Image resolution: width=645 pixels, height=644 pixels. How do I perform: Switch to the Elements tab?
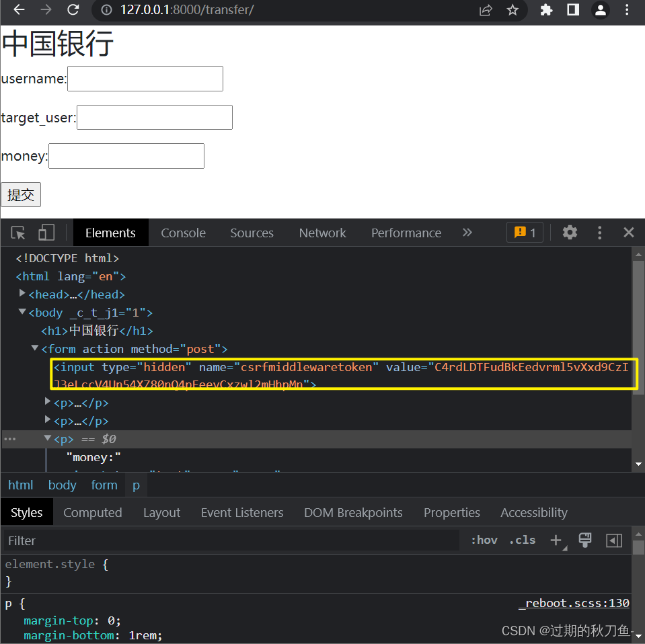(110, 233)
